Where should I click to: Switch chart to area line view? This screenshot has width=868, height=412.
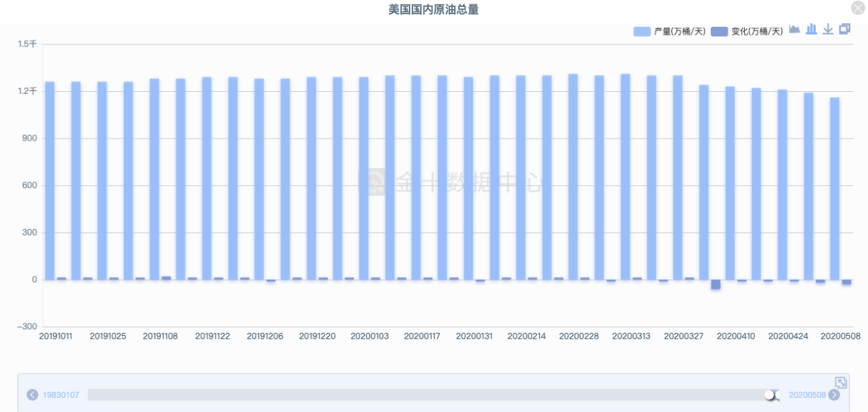[x=794, y=29]
